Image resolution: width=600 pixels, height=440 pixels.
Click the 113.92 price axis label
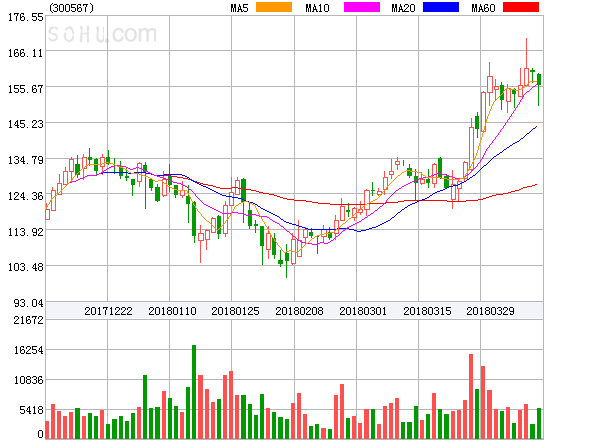pos(26,232)
